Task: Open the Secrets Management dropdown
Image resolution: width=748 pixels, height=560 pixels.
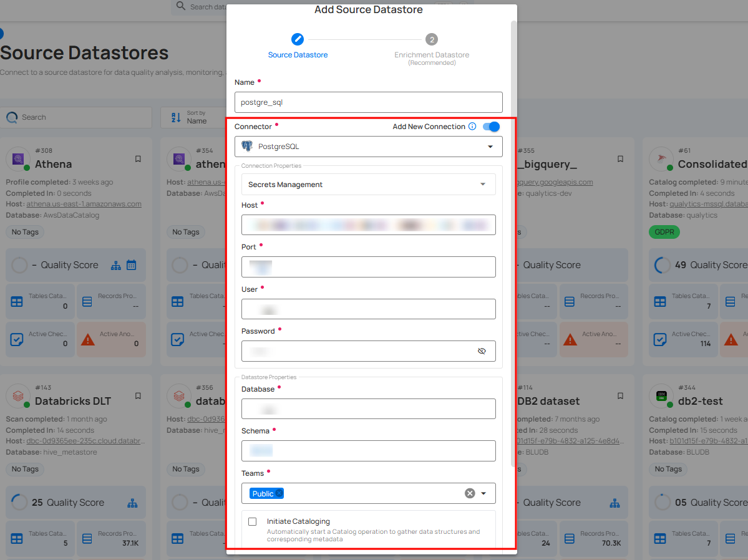Action: pyautogui.click(x=482, y=185)
